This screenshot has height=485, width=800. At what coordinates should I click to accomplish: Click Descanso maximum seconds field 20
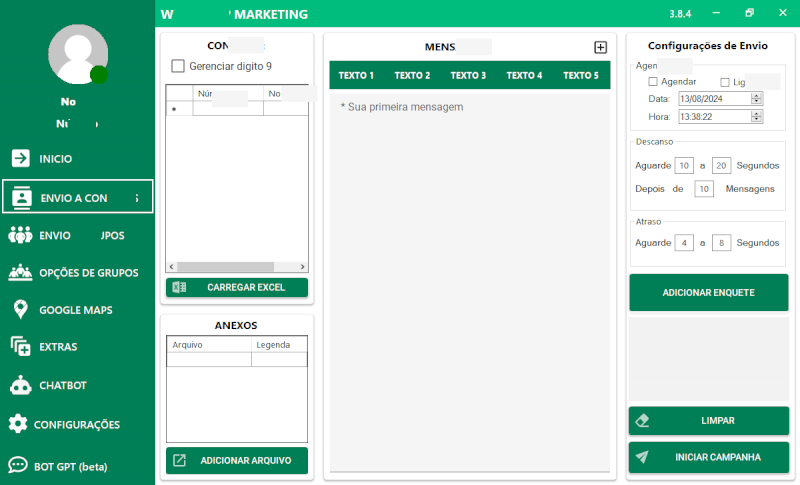click(x=721, y=165)
